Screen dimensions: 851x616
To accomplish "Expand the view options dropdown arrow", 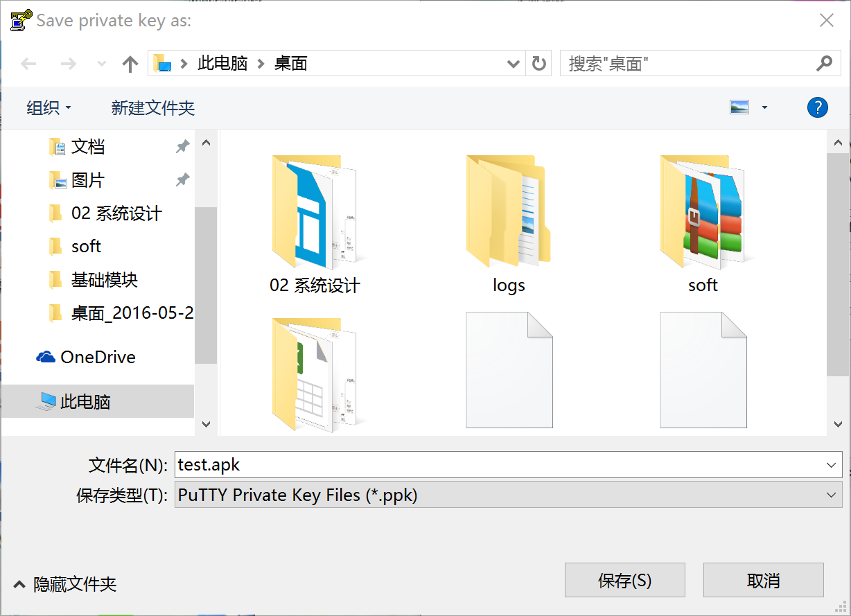I will [x=764, y=107].
